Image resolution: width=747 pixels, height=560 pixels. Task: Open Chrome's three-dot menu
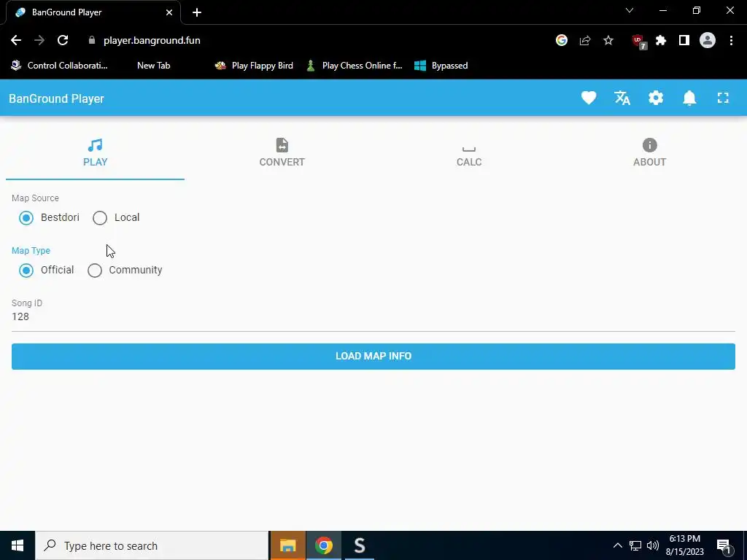(x=731, y=41)
